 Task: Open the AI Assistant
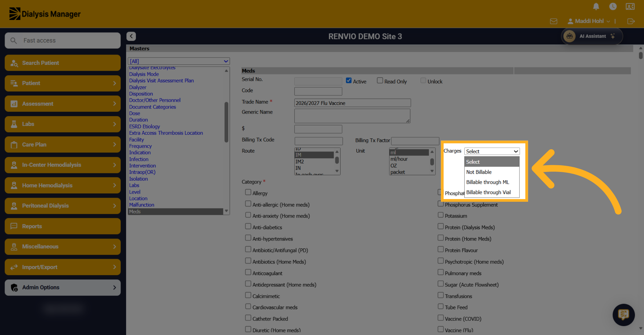click(x=592, y=36)
